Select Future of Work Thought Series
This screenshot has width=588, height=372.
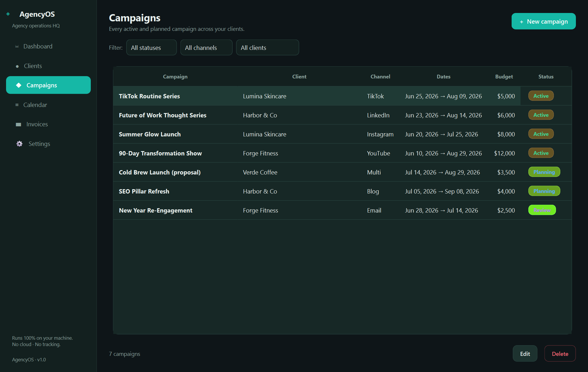pos(342,115)
